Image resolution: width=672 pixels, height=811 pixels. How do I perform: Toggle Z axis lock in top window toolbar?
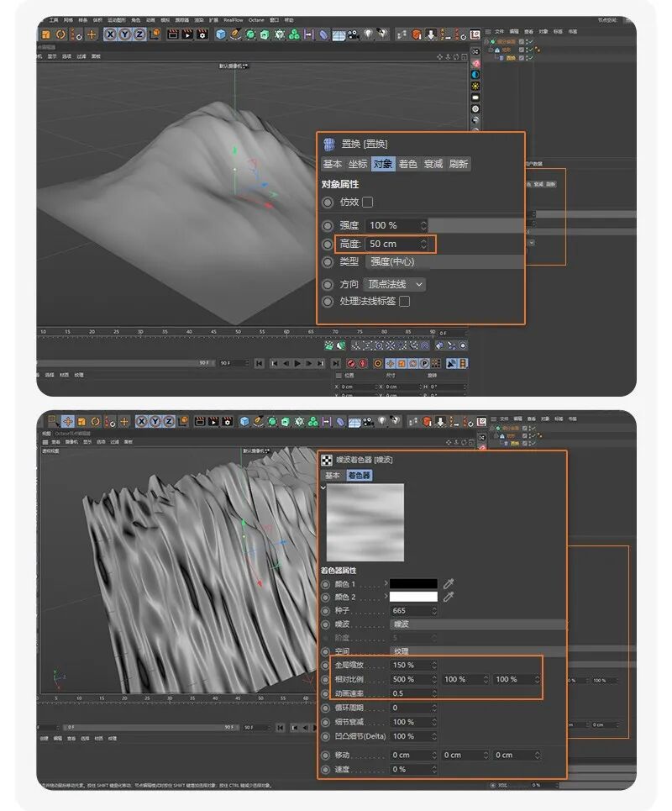point(139,34)
